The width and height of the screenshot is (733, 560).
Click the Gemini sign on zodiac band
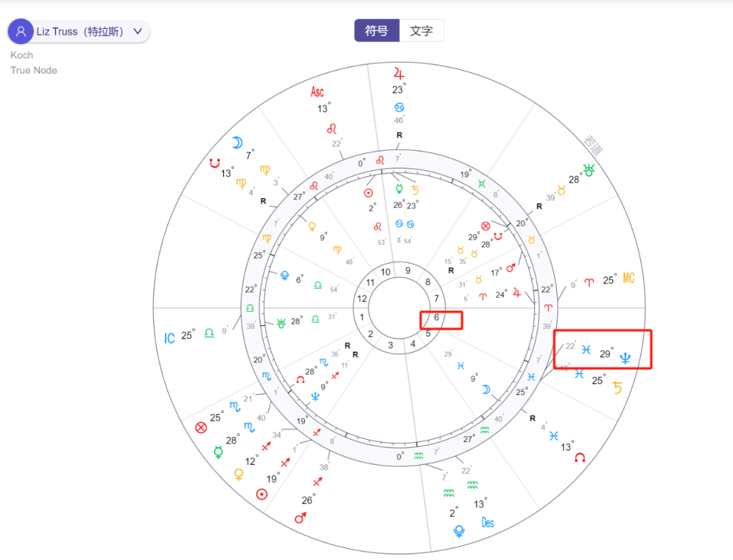(x=482, y=184)
